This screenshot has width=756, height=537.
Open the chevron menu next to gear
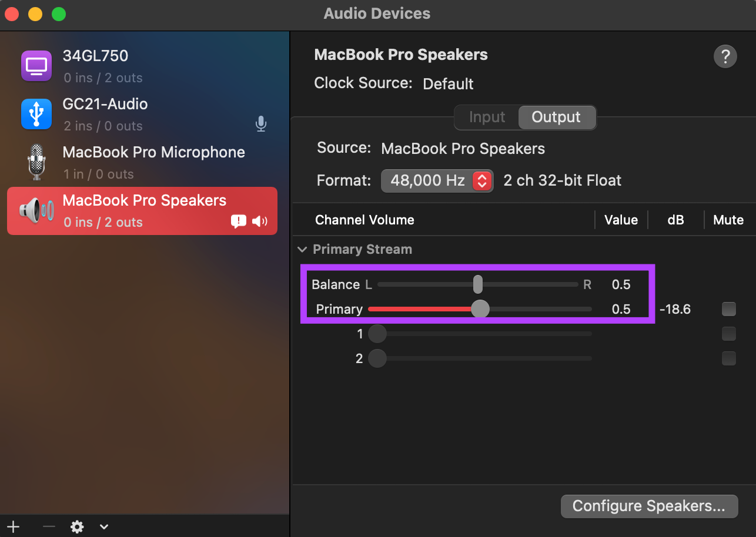pyautogui.click(x=104, y=526)
